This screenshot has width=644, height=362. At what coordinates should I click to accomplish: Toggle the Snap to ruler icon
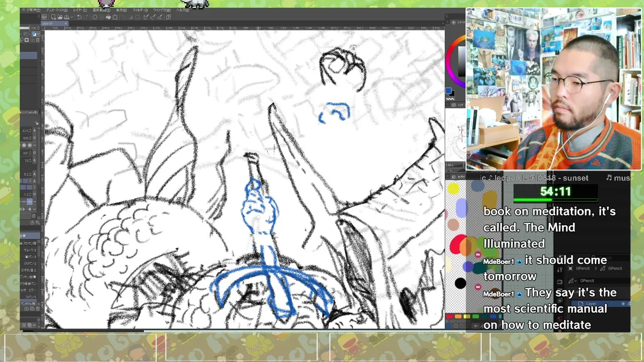[x=146, y=17]
